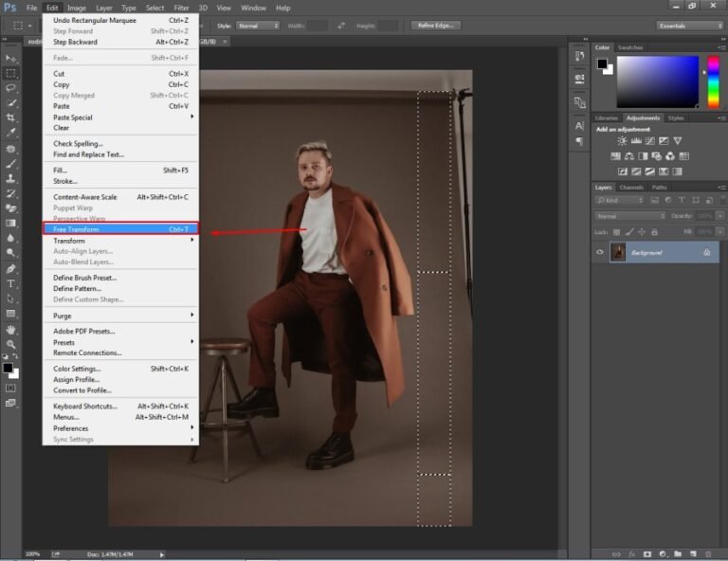Toggle Quick Mask mode
Screen dimensions: 728x561
point(10,388)
